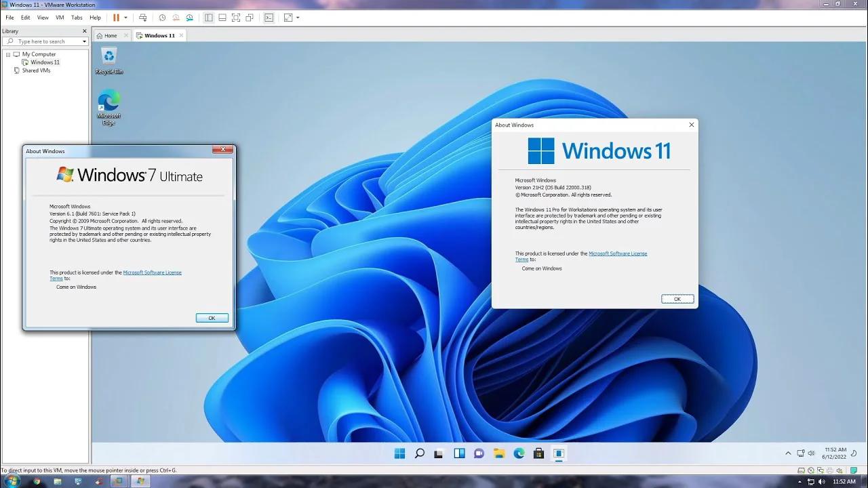The image size is (868, 488).
Task: Show or hide the thumbnail bar
Action: [x=222, y=18]
